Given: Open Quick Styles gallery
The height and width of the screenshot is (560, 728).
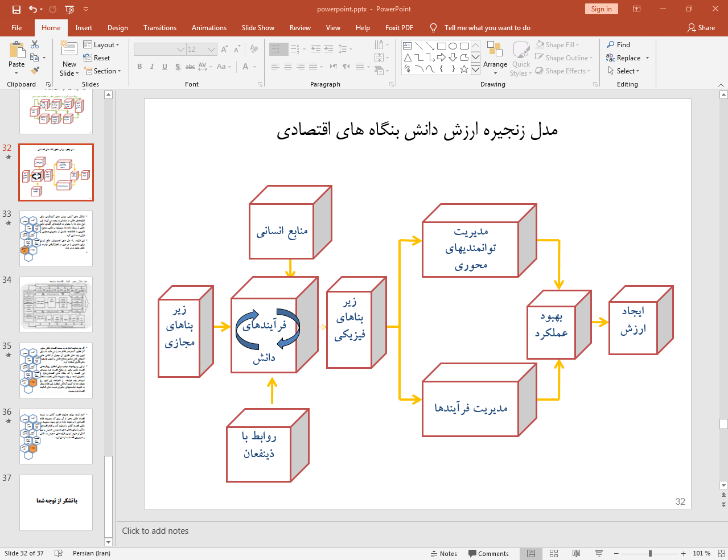Looking at the screenshot, I should tap(521, 59).
